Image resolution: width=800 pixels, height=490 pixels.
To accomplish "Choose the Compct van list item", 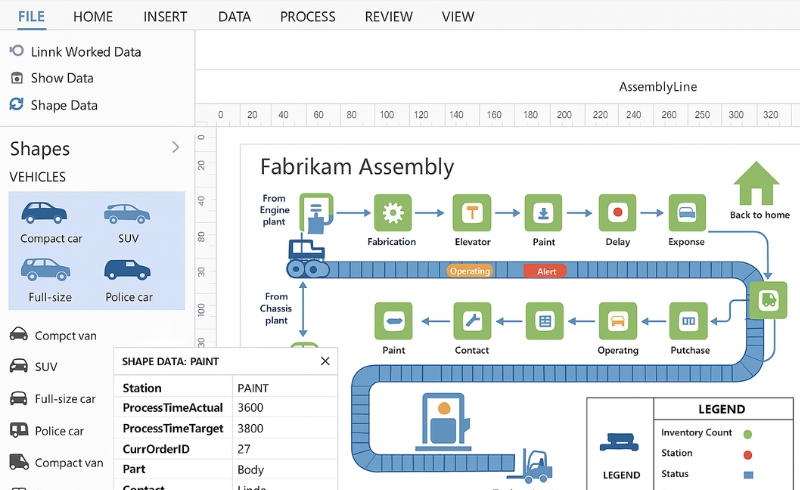I will [x=53, y=335].
